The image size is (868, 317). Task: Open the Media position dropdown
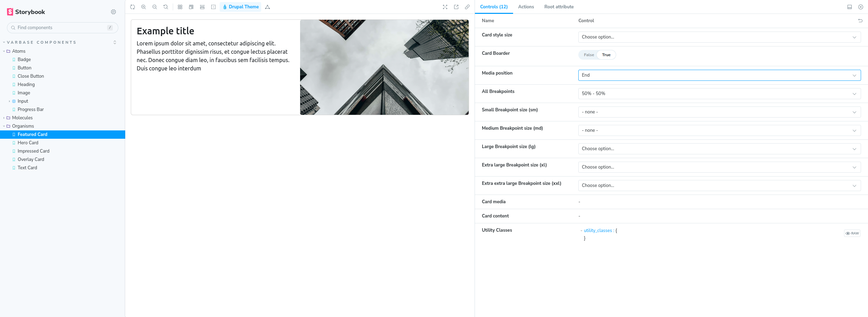coord(719,75)
